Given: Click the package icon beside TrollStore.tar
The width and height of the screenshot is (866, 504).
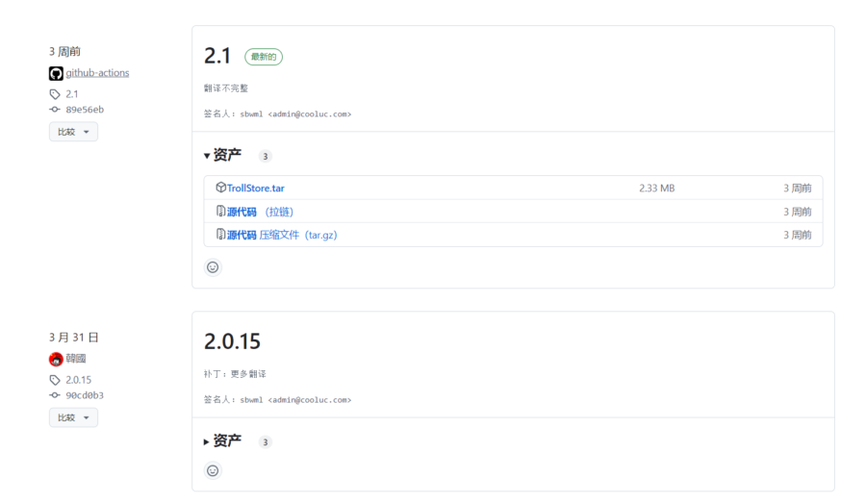Looking at the screenshot, I should [221, 188].
